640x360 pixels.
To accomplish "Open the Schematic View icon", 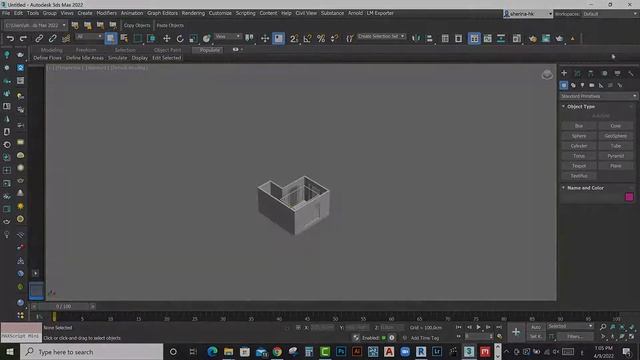I will click(501, 38).
